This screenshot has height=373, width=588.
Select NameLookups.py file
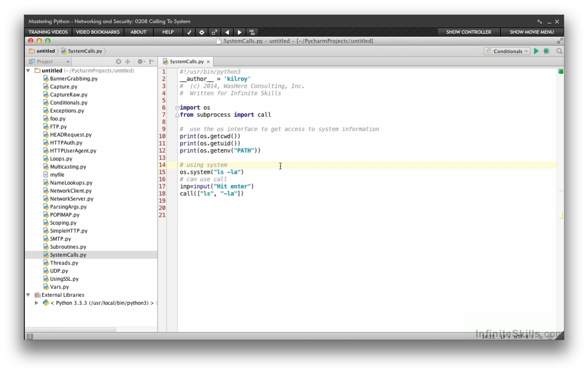[x=71, y=183]
